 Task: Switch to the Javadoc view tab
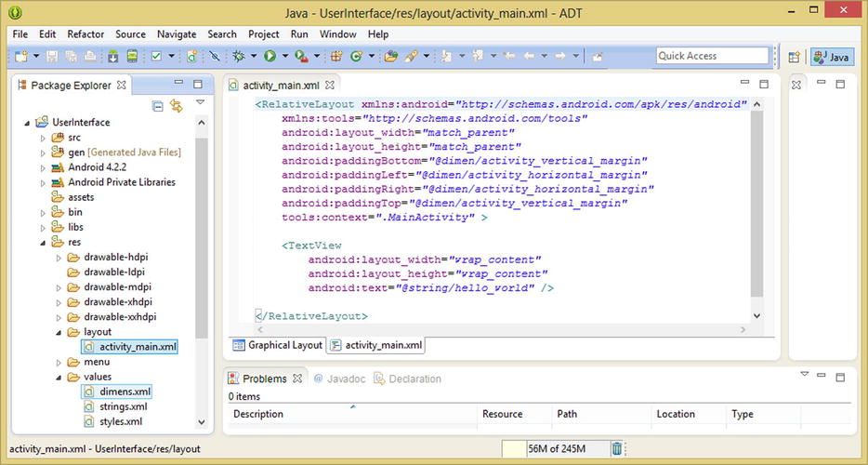339,379
